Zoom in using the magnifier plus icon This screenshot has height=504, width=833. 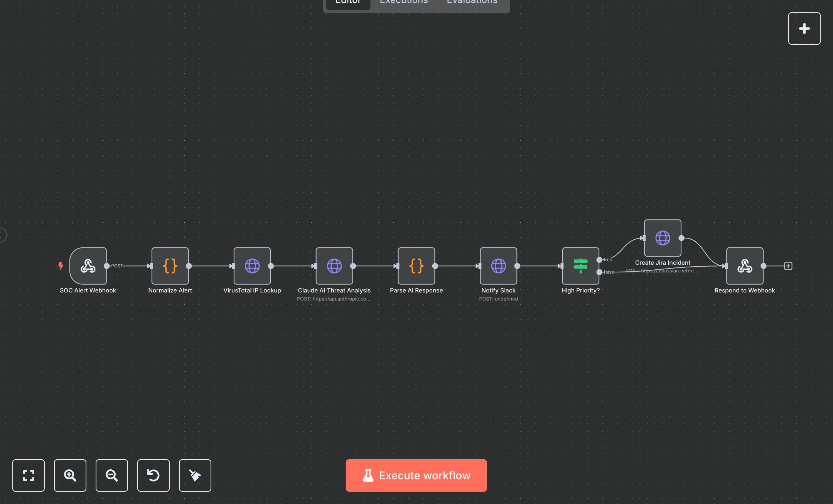pos(70,475)
